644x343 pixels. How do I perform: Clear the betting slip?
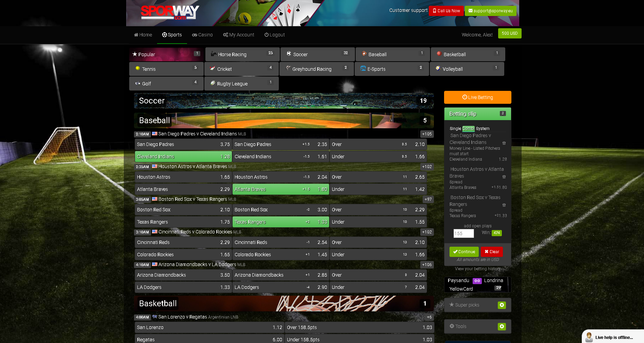tap(492, 252)
